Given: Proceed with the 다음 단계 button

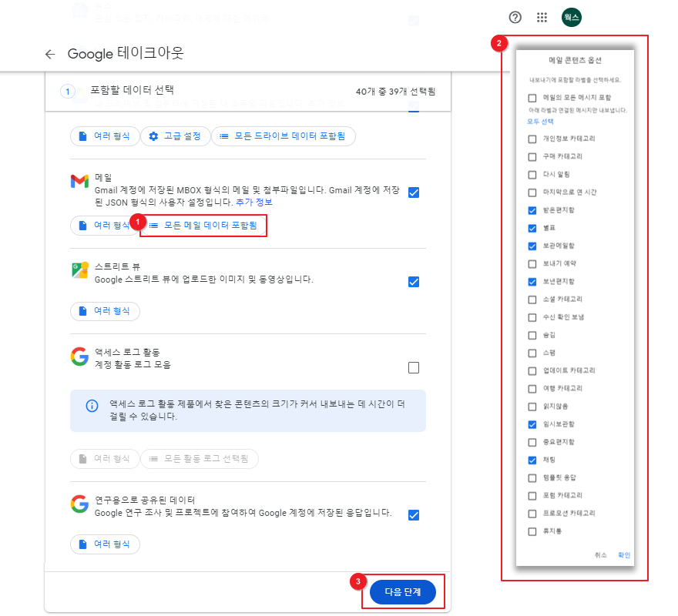Looking at the screenshot, I should [x=402, y=592].
